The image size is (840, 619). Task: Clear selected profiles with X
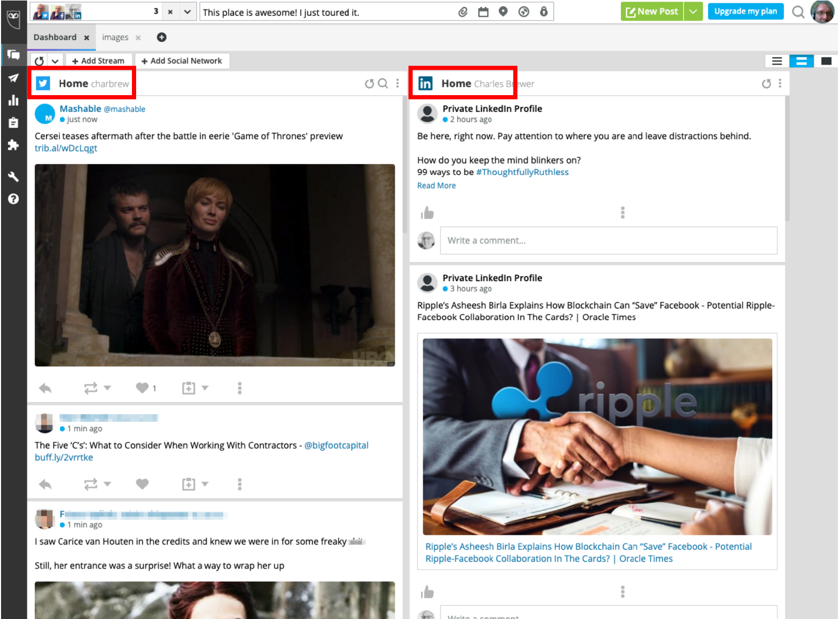pyautogui.click(x=170, y=12)
